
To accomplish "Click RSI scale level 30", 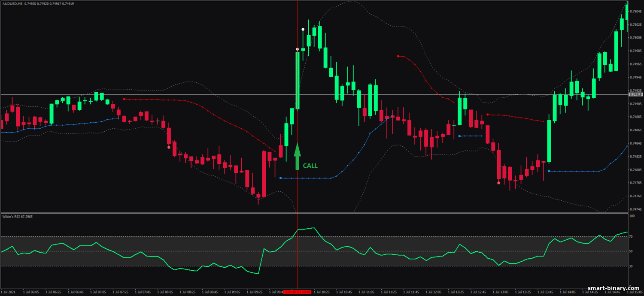I will pos(631,266).
